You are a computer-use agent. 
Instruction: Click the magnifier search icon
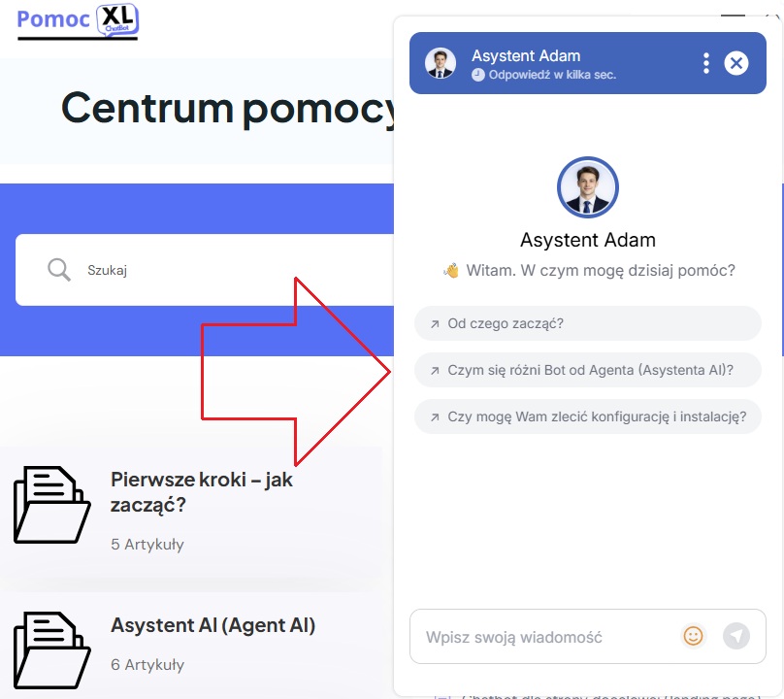pyautogui.click(x=59, y=270)
